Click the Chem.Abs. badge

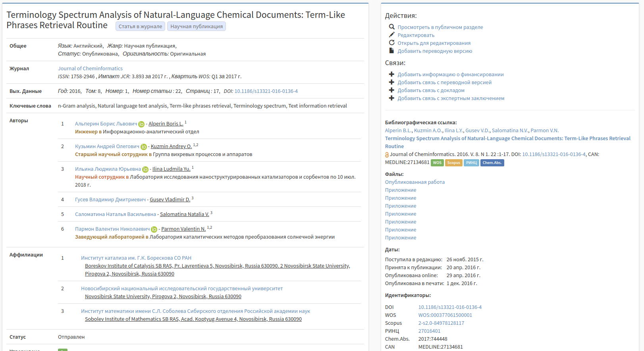click(492, 163)
